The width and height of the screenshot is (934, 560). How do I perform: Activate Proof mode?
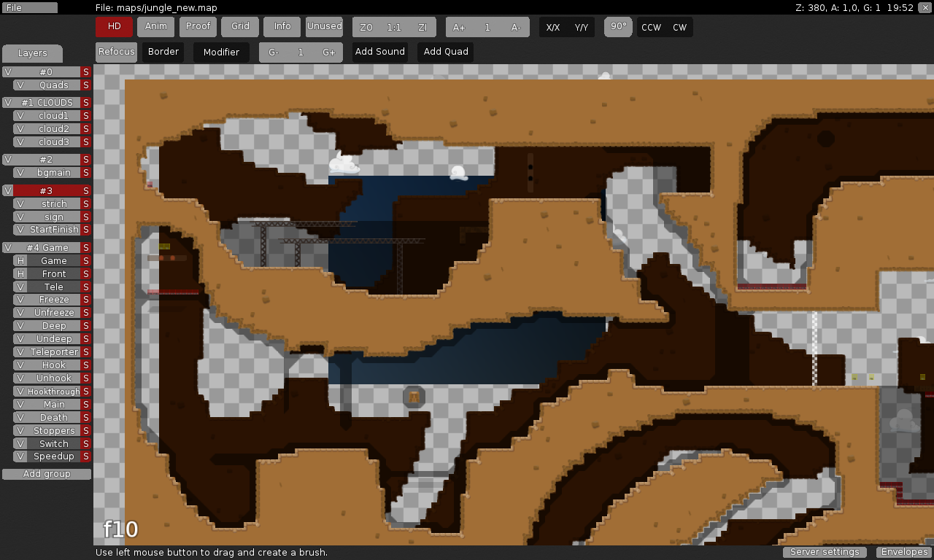197,26
